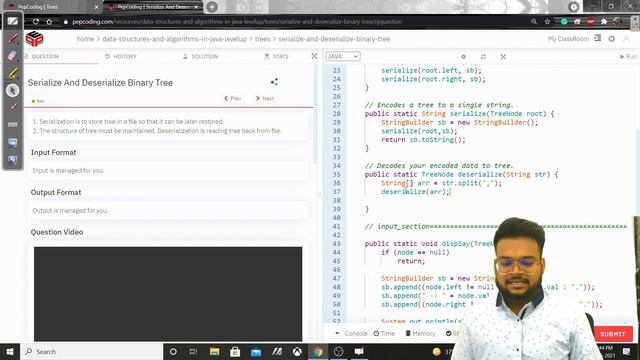Click the PepCoding logo

click(34, 39)
